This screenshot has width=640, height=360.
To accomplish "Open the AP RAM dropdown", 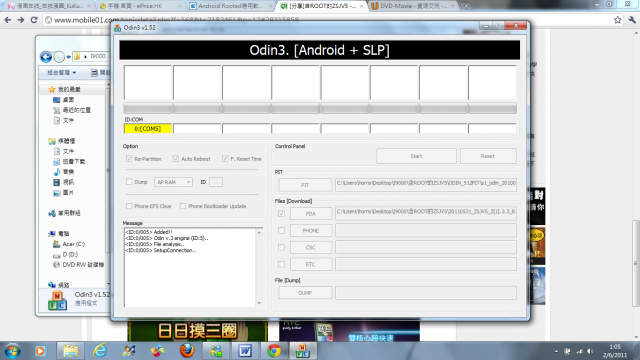I will pos(173,182).
